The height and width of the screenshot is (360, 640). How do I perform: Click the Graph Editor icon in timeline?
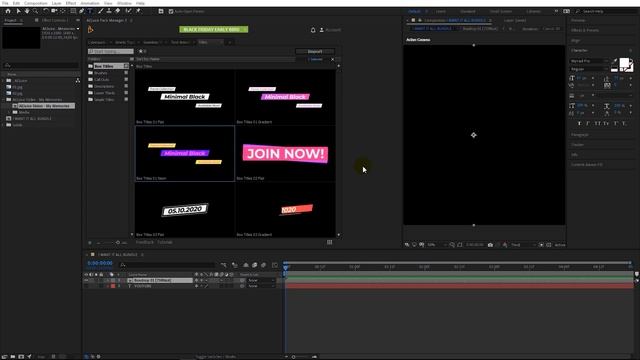point(275,265)
